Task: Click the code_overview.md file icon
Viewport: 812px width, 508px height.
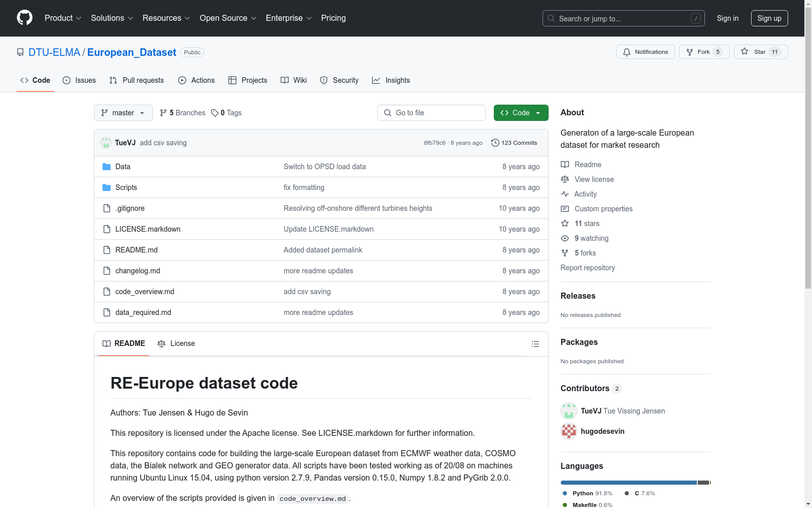Action: point(107,292)
